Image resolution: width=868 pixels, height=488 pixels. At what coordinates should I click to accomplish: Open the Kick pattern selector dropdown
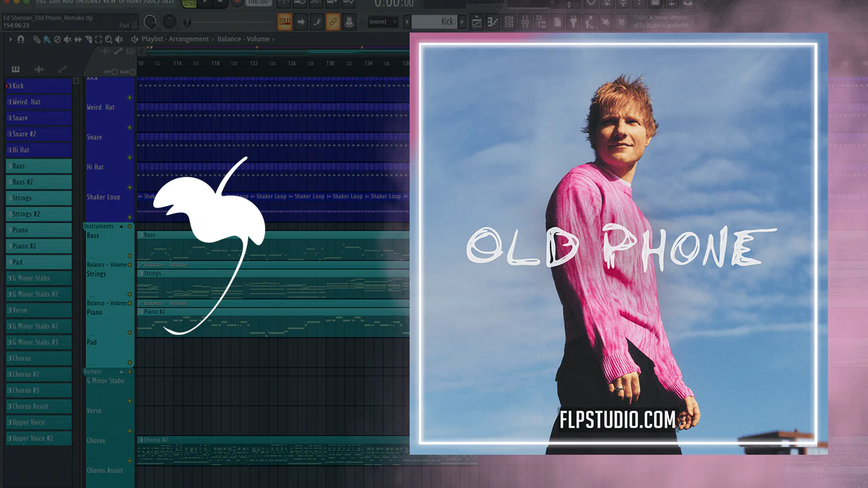(x=434, y=22)
